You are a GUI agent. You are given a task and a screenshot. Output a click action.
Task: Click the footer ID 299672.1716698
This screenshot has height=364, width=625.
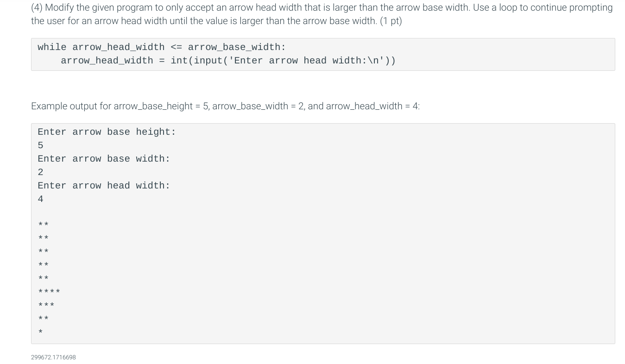pos(53,357)
